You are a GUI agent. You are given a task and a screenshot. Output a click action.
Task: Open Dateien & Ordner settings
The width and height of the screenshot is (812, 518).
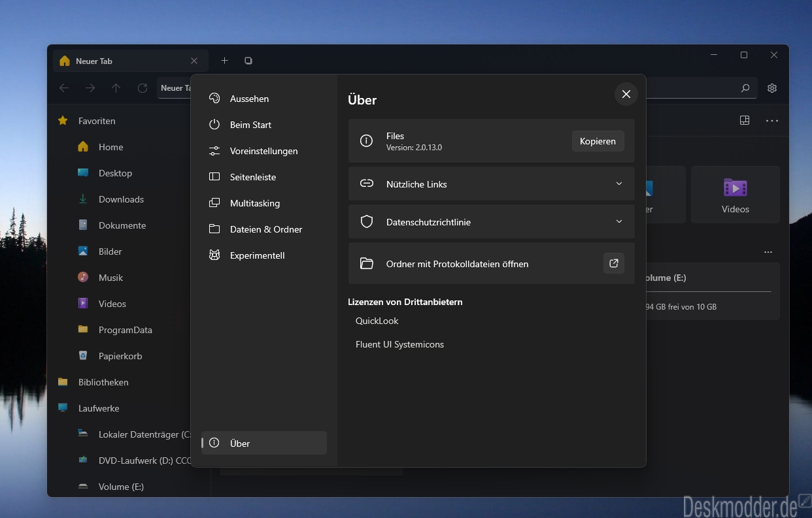[x=264, y=229]
